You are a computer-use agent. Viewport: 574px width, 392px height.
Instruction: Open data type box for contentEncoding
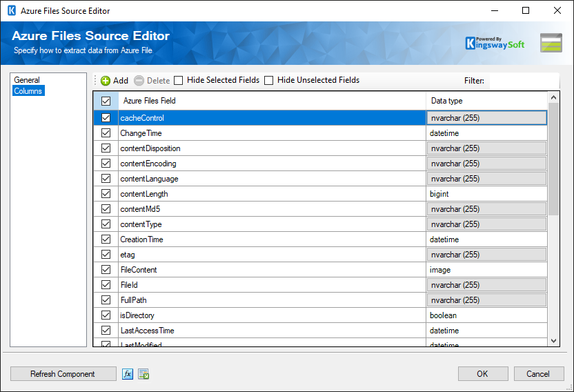point(486,164)
